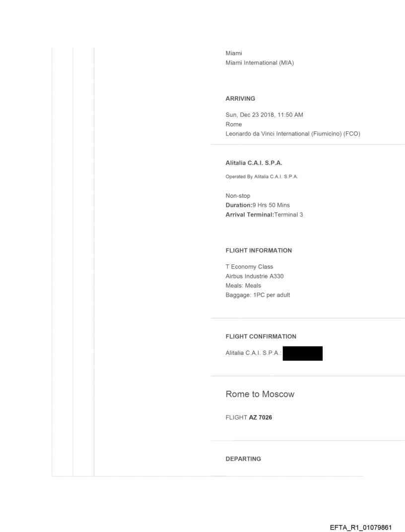Select the DEPARTING section heading
This screenshot has width=405, height=532.
(243, 459)
